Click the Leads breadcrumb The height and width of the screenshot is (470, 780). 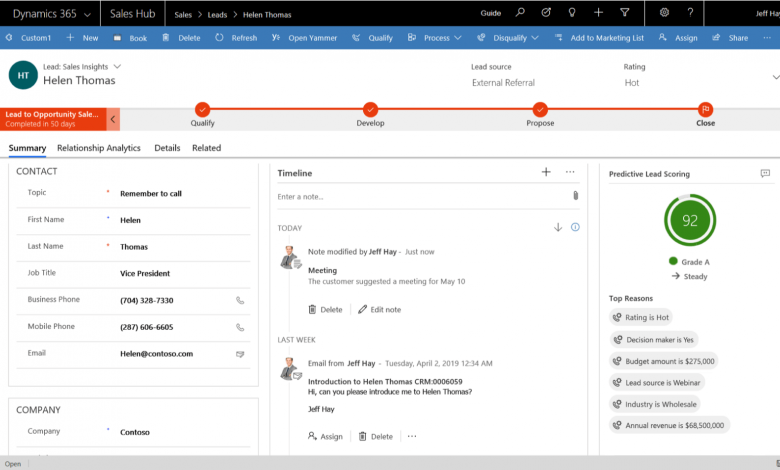(x=217, y=15)
